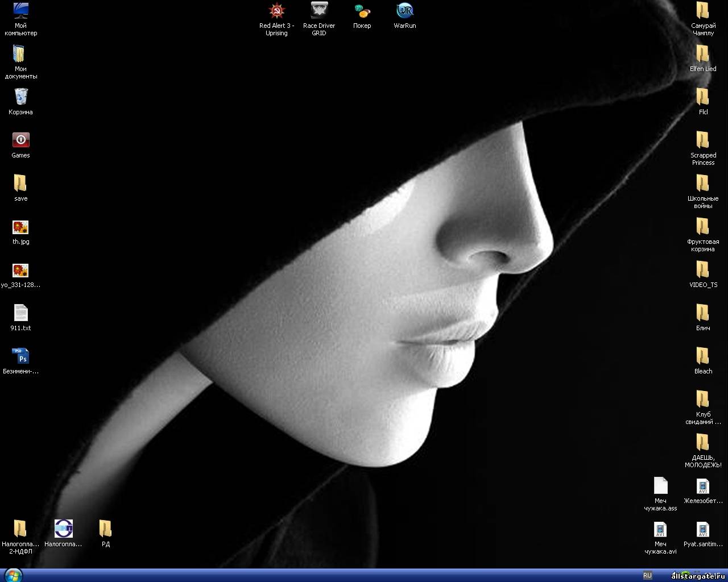Click the 911.txt text file
Viewport: 728px width, 582px height.
[x=20, y=313]
